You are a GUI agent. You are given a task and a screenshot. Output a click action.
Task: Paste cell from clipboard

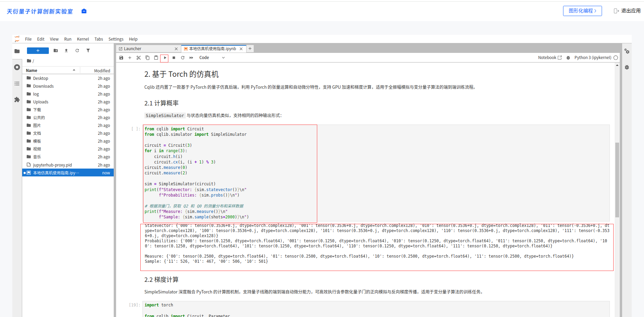156,58
